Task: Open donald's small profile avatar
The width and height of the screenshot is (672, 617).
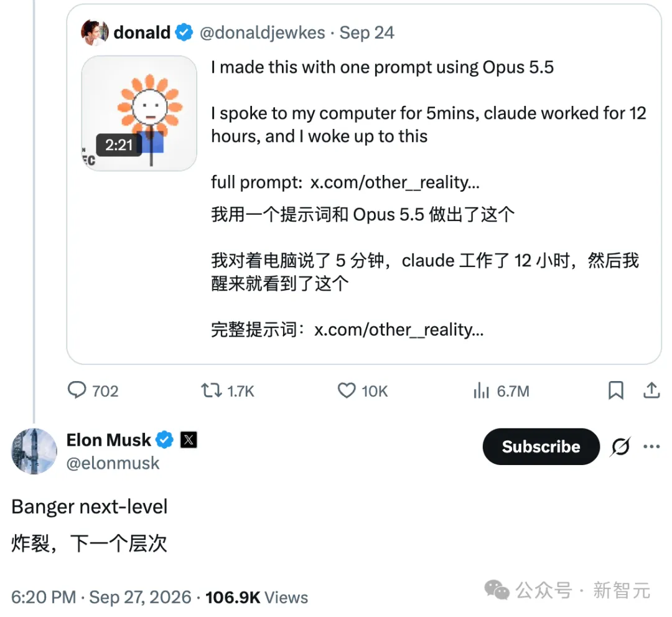Action: point(95,32)
